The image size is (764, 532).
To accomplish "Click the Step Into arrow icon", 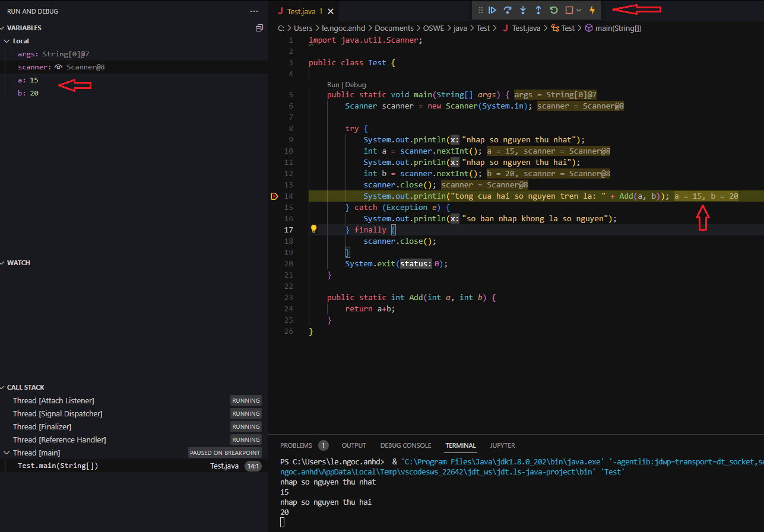I will pyautogui.click(x=523, y=10).
